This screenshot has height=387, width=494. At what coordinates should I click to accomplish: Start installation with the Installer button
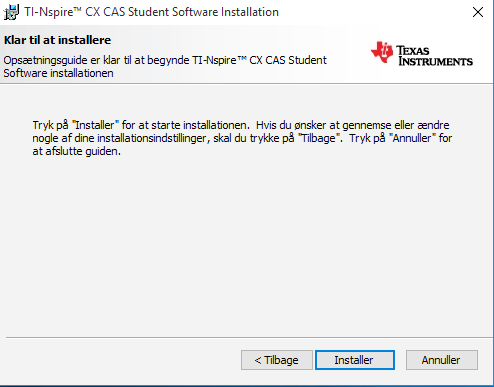click(x=355, y=360)
